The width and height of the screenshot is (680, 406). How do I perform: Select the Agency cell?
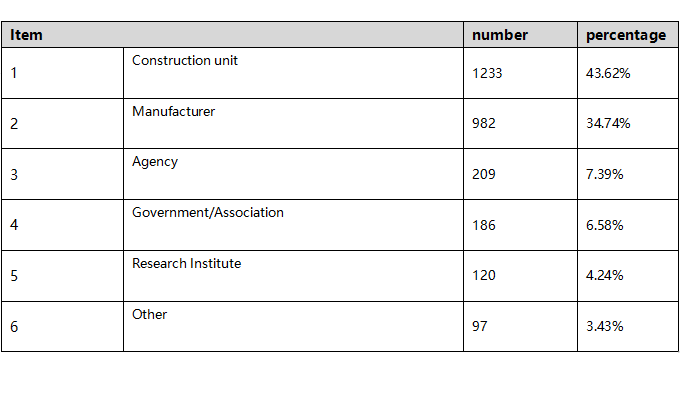294,174
